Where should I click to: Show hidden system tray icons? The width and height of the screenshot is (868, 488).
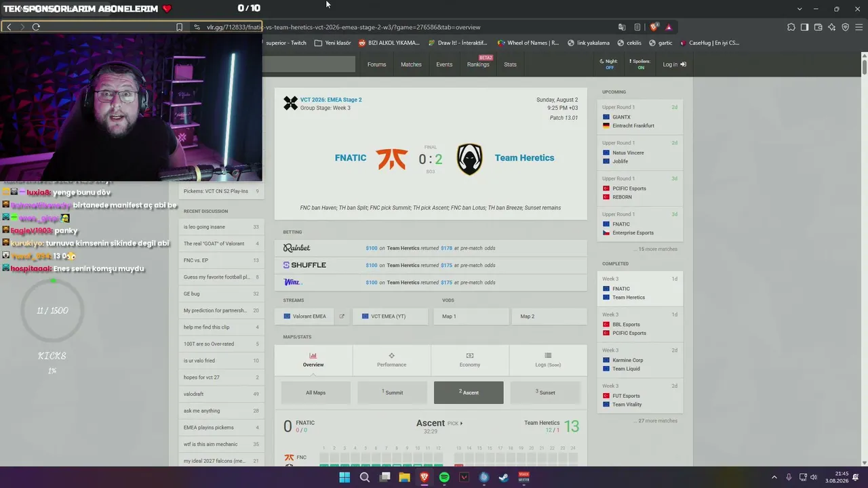click(x=774, y=477)
